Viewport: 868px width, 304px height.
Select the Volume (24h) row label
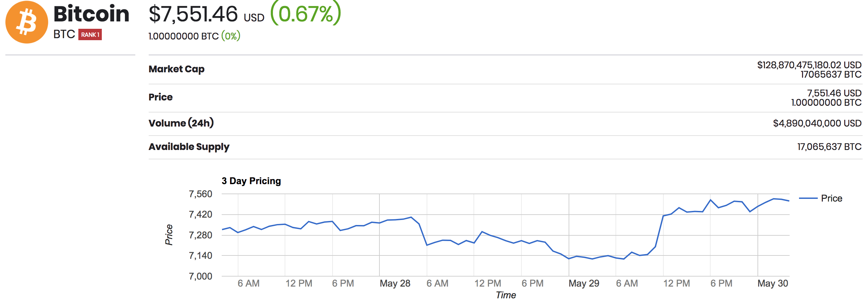tap(181, 123)
